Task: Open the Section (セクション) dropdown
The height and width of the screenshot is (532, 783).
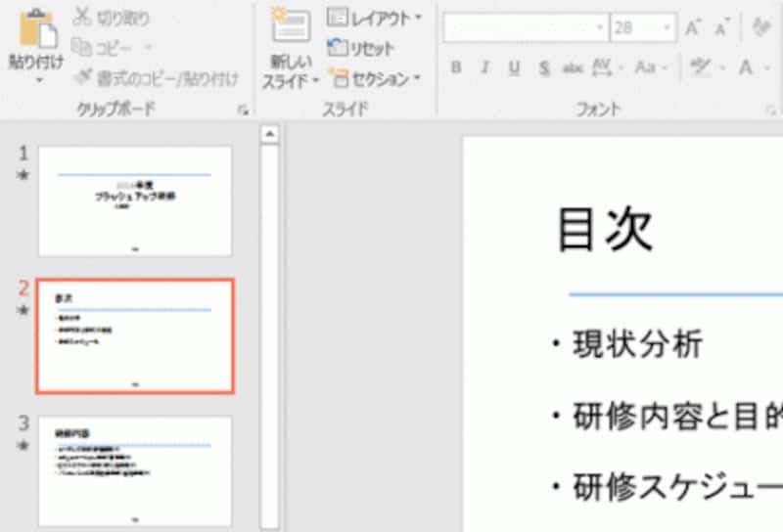Action: click(x=375, y=78)
